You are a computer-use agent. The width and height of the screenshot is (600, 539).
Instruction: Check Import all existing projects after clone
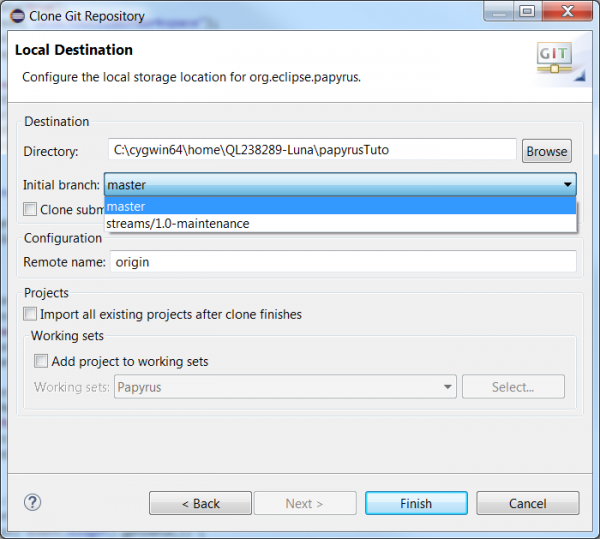pos(30,314)
